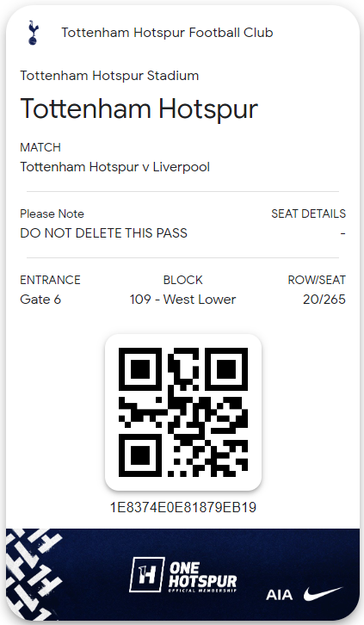Viewport: 364px width, 625px height.
Task: Tap the One Hotspur H badge logo
Action: (x=147, y=574)
